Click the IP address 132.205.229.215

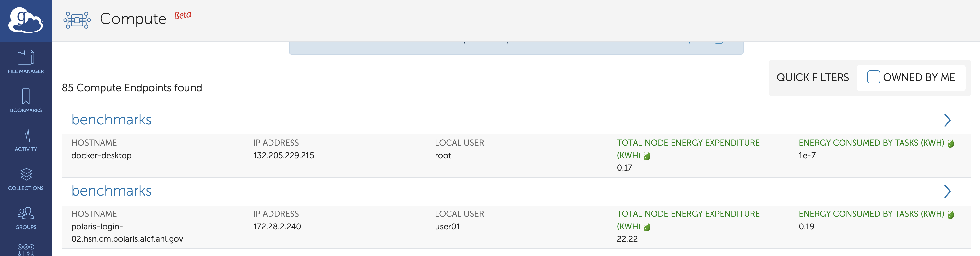coord(283,155)
